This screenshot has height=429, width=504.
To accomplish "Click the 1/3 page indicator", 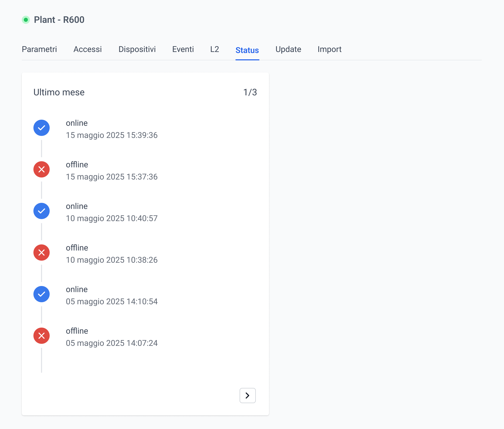I will pos(250,92).
